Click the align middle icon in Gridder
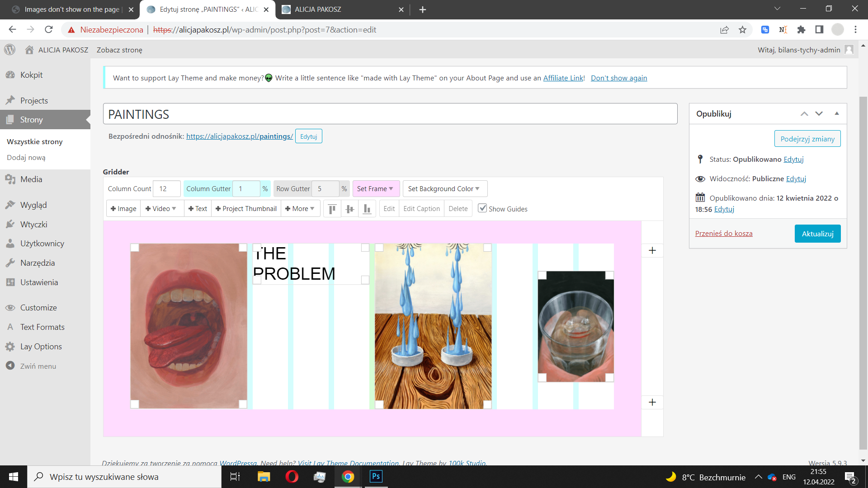868x488 pixels. tap(349, 209)
